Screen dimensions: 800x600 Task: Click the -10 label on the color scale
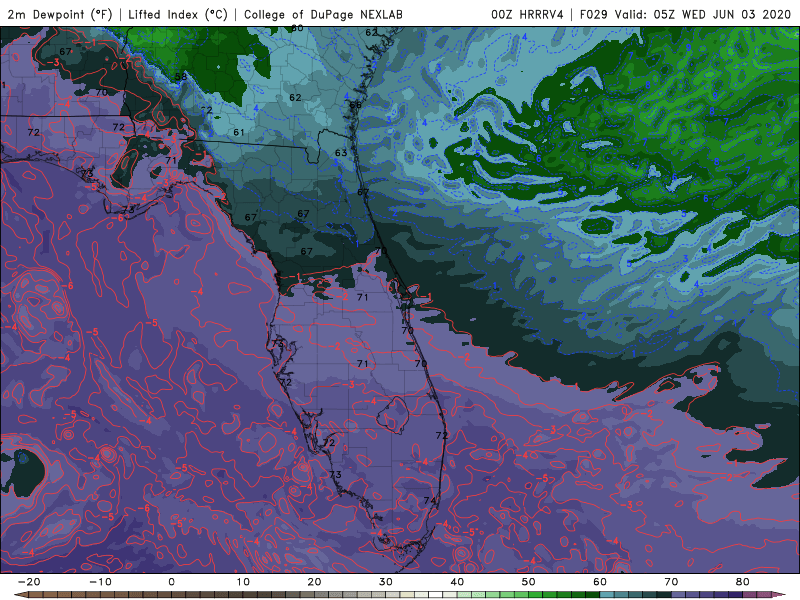[x=100, y=582]
